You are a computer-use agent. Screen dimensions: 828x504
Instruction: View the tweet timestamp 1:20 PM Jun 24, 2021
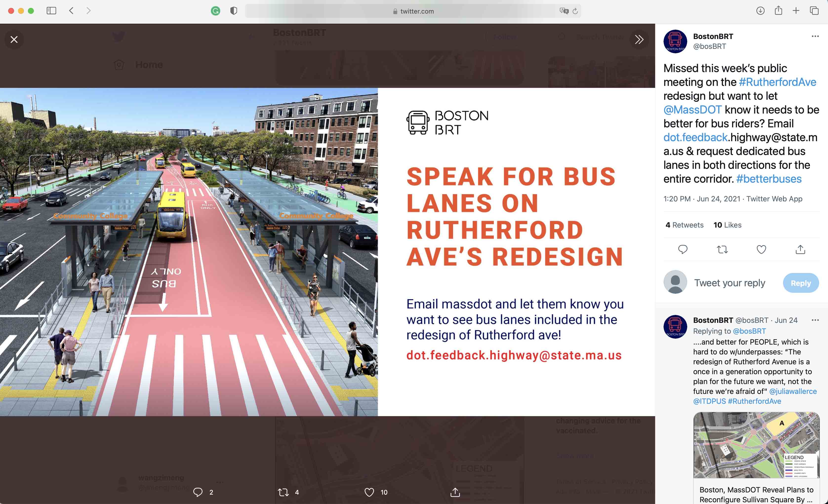click(702, 199)
